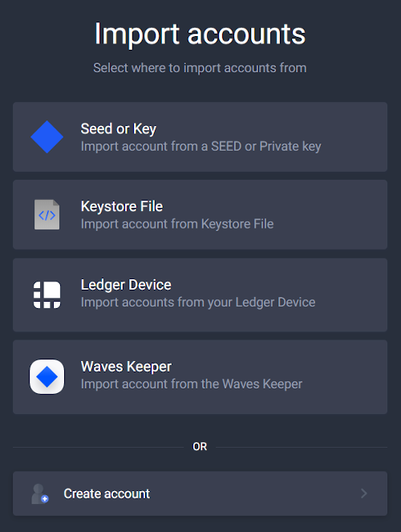Click the Create account label
The height and width of the screenshot is (532, 401).
107,493
